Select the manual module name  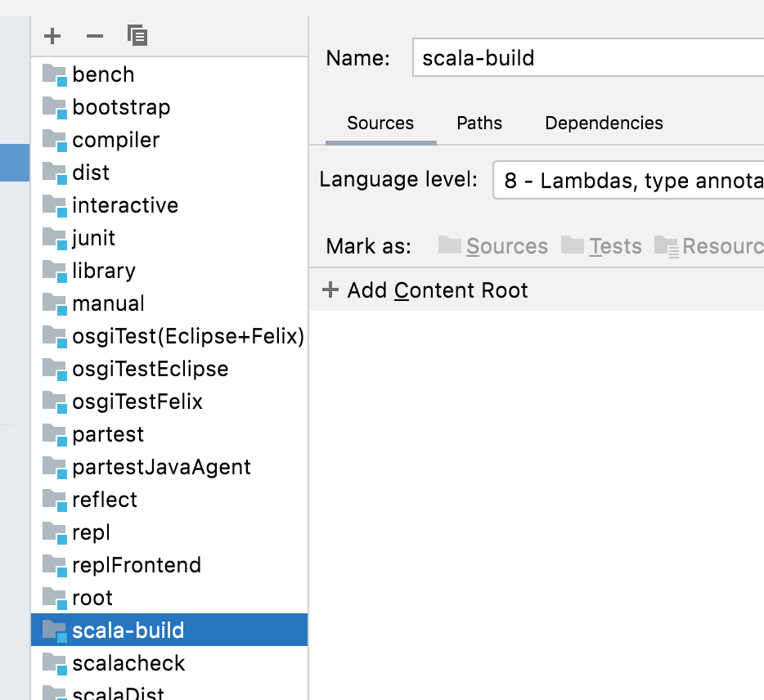pyautogui.click(x=108, y=304)
